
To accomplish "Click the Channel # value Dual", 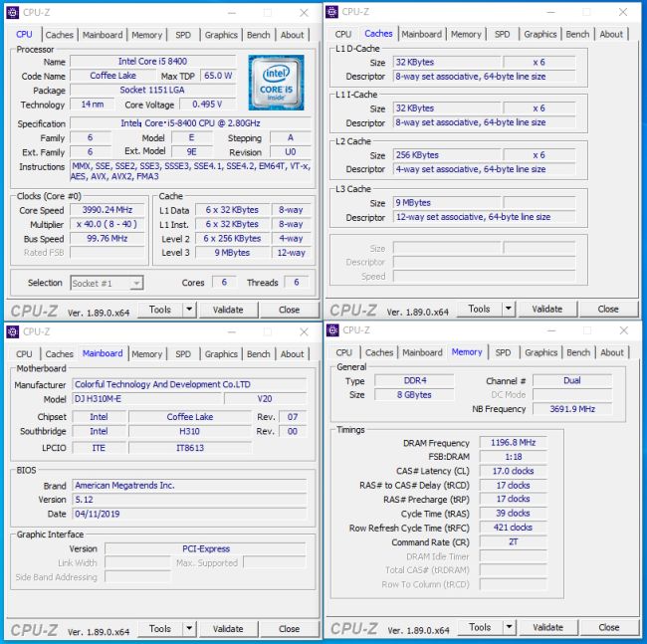I will tap(572, 380).
